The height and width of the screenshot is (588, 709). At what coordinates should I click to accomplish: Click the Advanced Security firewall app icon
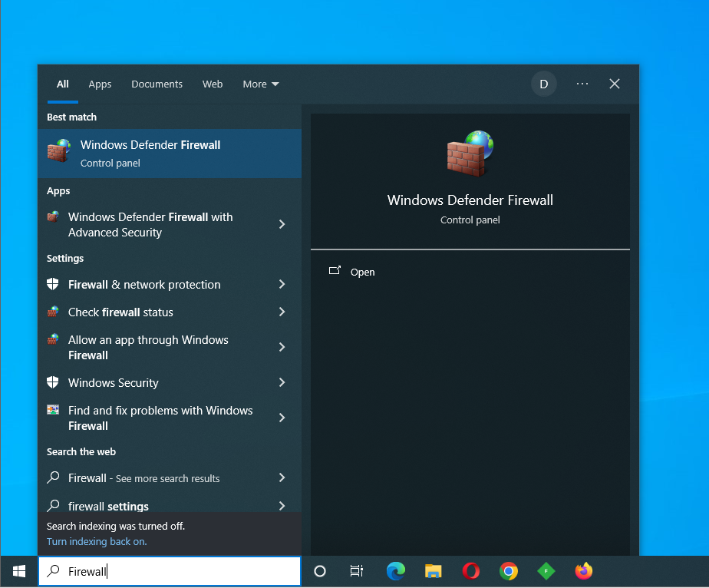pyautogui.click(x=53, y=216)
